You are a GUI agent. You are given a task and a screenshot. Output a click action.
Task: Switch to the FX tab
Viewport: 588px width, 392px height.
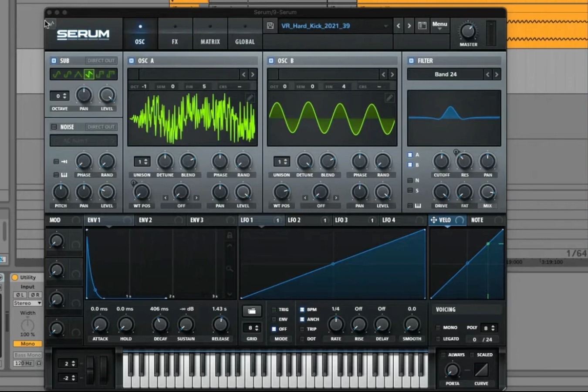point(175,34)
